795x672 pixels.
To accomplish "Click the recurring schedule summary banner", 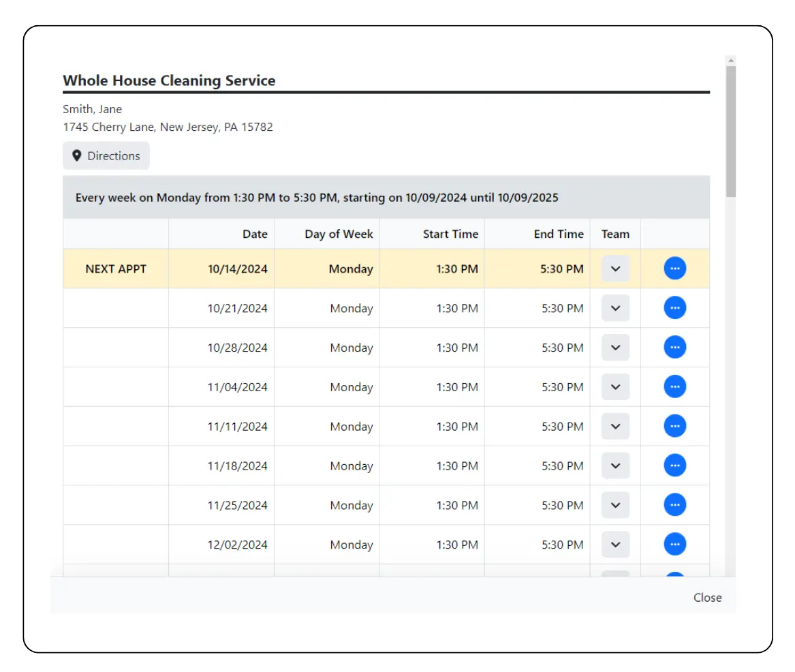I will [386, 197].
